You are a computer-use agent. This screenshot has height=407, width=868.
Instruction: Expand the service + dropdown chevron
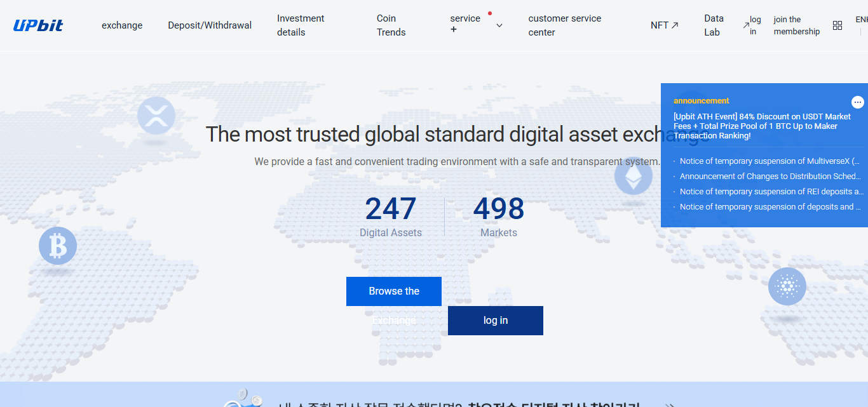(499, 25)
